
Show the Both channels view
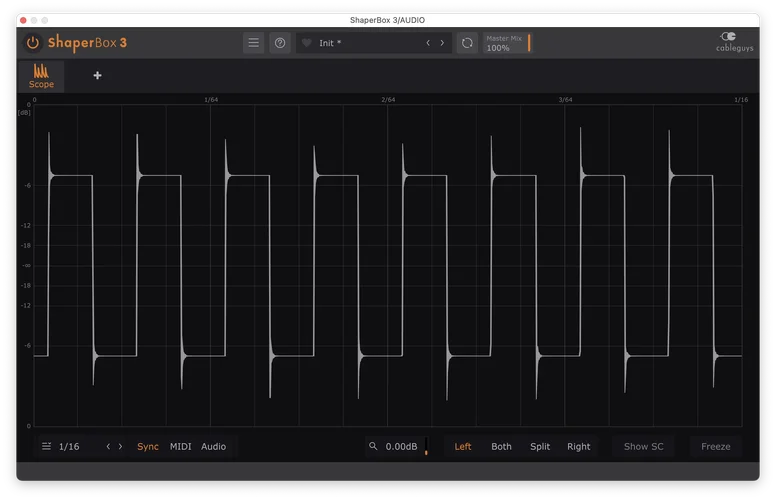[x=501, y=447]
